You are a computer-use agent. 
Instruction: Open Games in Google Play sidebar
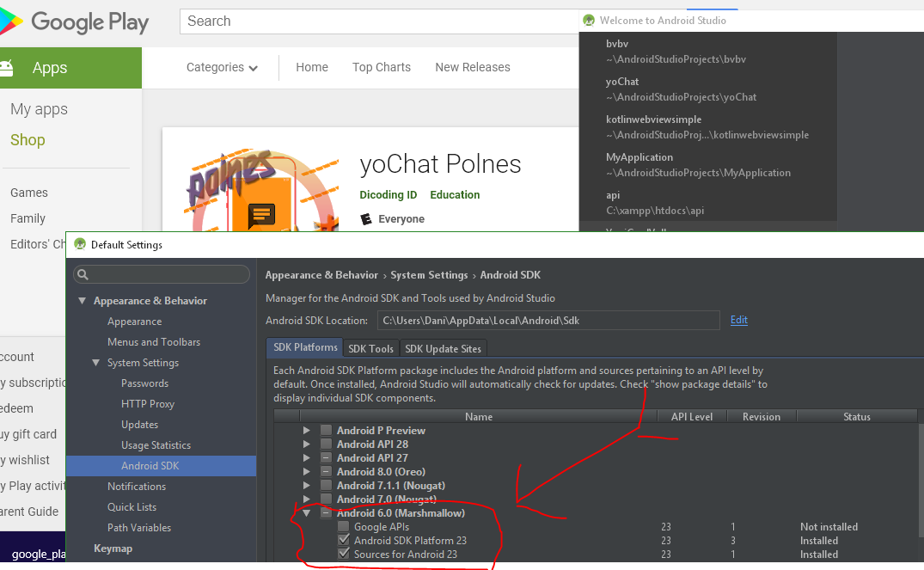point(29,193)
